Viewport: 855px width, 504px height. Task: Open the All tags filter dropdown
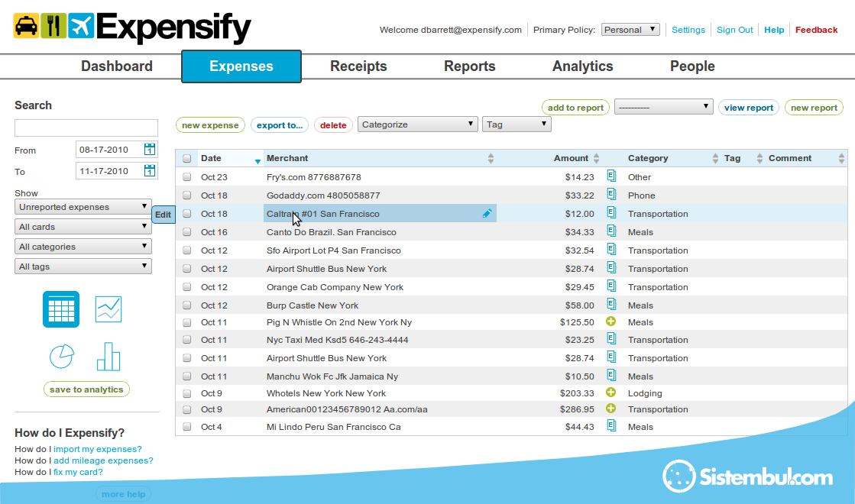point(83,267)
